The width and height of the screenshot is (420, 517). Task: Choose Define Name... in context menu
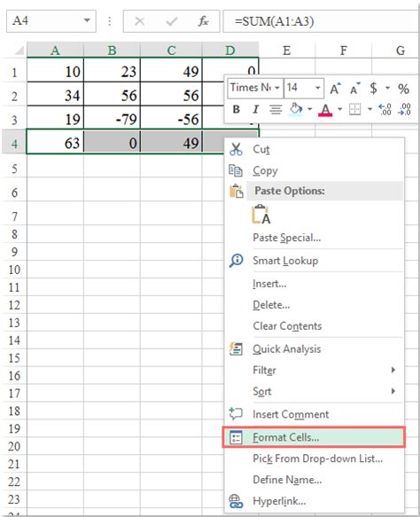click(314, 480)
